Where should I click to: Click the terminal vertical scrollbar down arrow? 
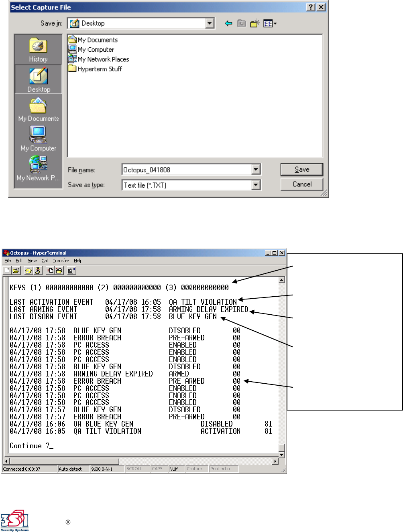point(282,455)
